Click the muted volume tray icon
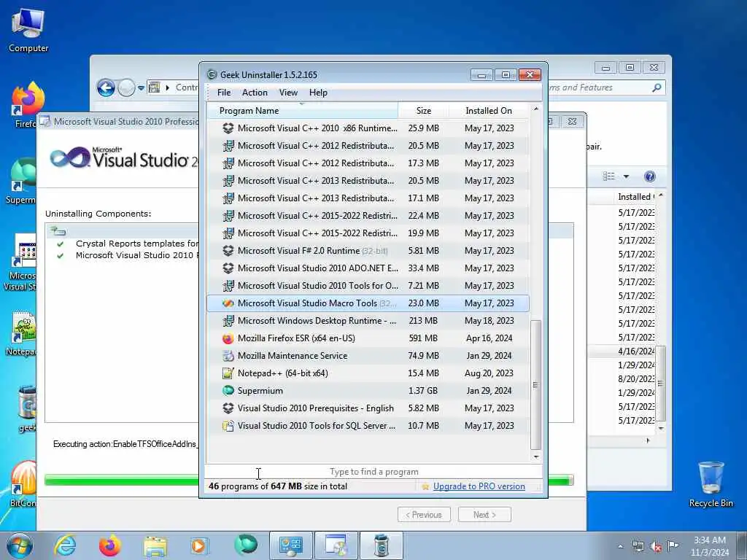Viewport: 747px width, 560px height. pos(656,547)
